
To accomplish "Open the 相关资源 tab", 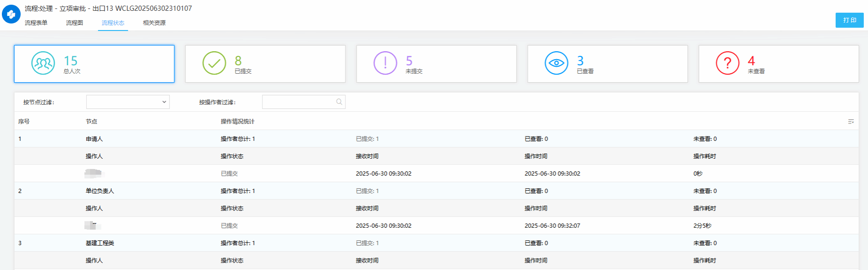I will click(x=154, y=23).
